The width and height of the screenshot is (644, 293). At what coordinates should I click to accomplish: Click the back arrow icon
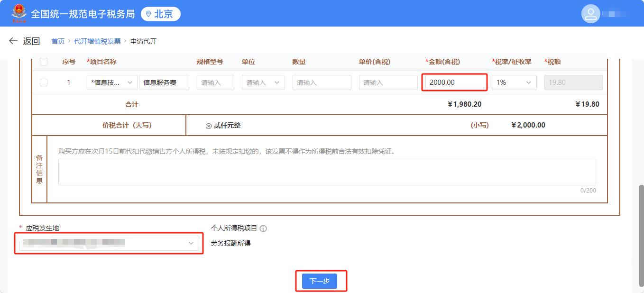coord(13,41)
